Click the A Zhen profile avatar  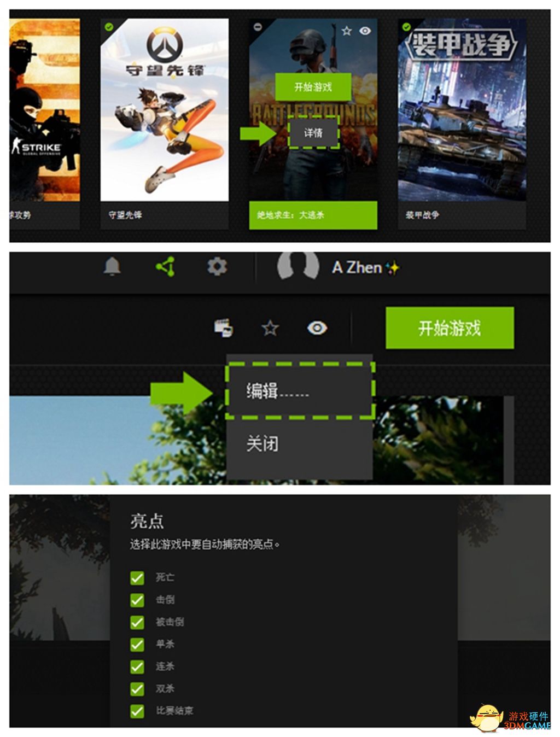(298, 266)
